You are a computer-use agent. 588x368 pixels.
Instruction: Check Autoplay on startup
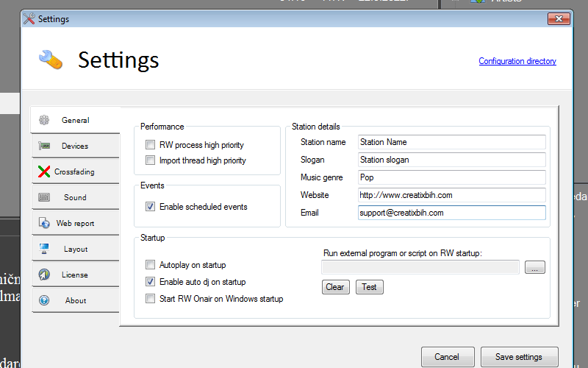pos(150,265)
